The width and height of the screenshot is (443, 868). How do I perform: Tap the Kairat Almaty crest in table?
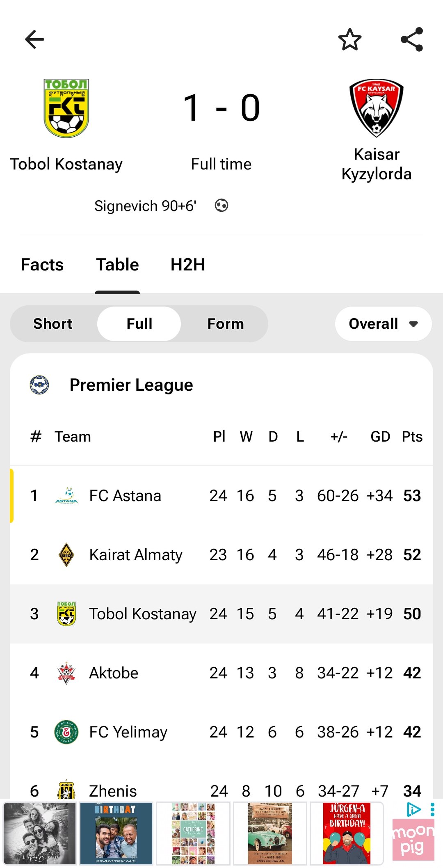[66, 555]
